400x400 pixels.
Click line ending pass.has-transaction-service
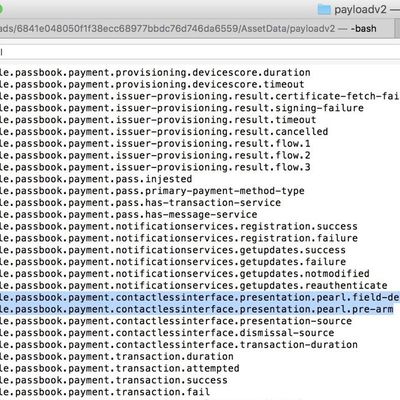(140, 203)
